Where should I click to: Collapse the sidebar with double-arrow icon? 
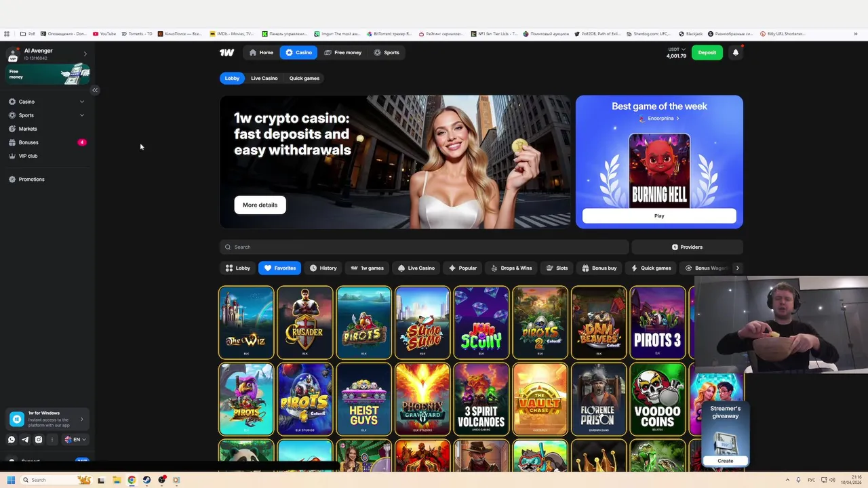[x=95, y=90]
